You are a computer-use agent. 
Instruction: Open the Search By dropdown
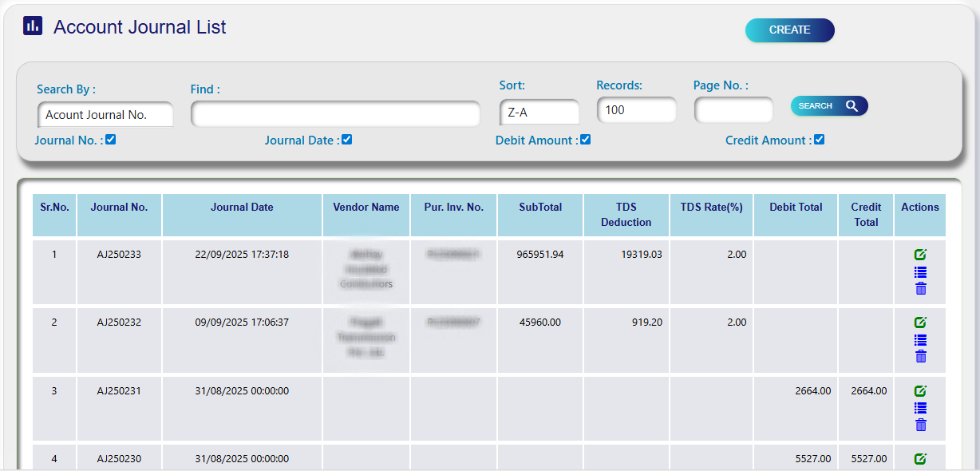click(105, 114)
